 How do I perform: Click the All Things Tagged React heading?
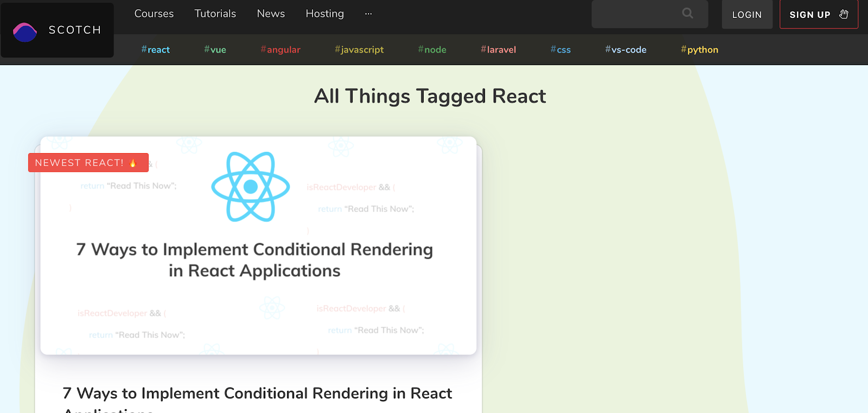point(430,96)
